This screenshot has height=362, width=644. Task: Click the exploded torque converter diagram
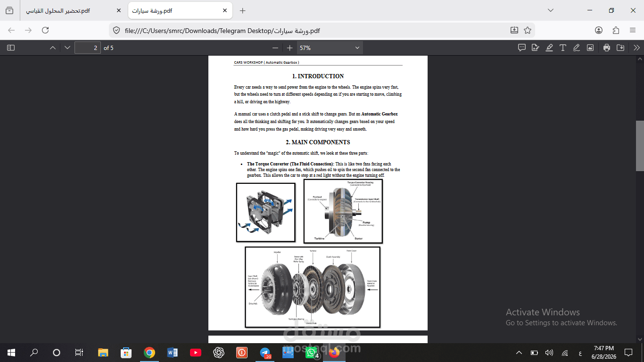click(x=313, y=287)
